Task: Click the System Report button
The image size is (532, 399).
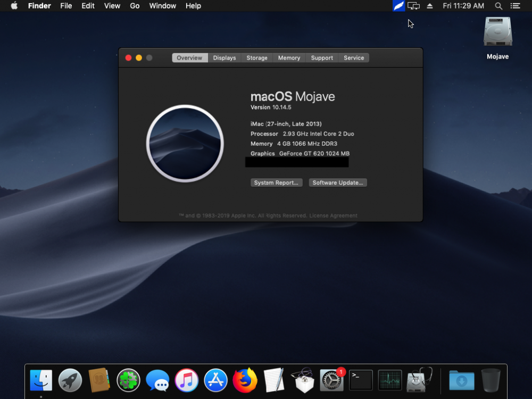Action: click(276, 182)
